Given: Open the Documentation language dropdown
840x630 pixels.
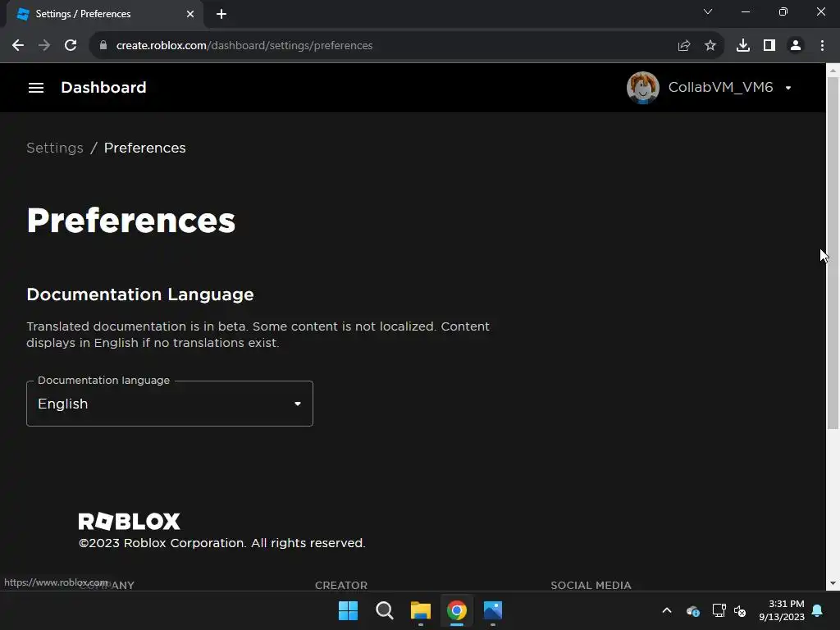Looking at the screenshot, I should (x=169, y=404).
